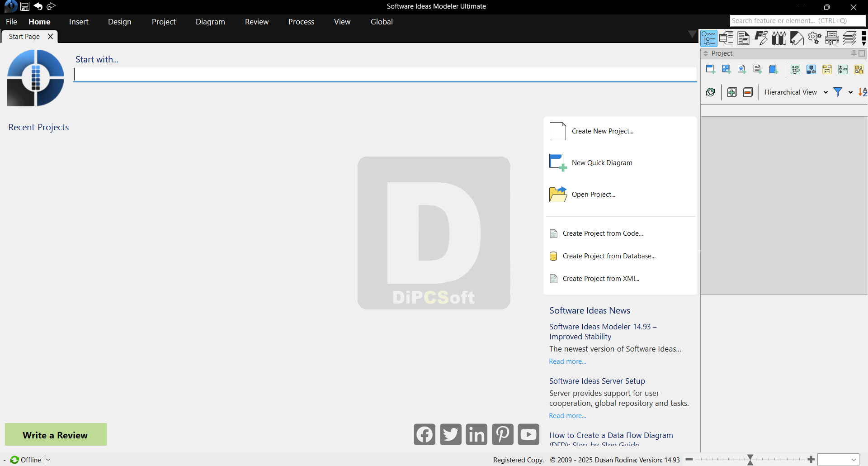Open the Design ribbon tab
Screen dimensions: 868x466
[x=120, y=22]
